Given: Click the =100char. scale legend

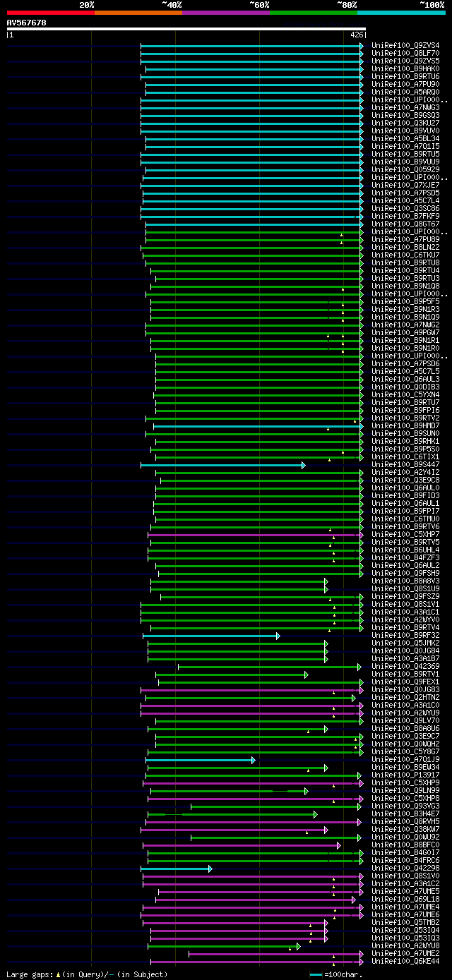Looking at the screenshot, I should 336,974.
